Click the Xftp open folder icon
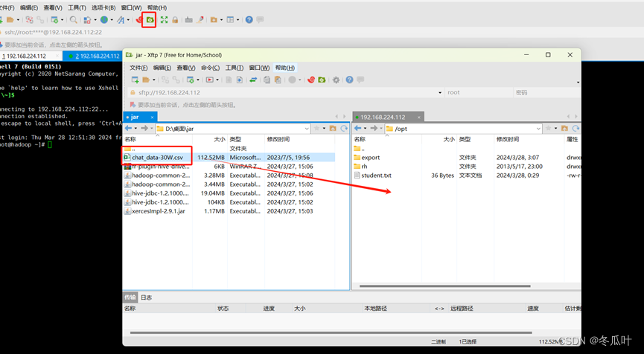Viewport: 644px width, 354px height. (146, 80)
